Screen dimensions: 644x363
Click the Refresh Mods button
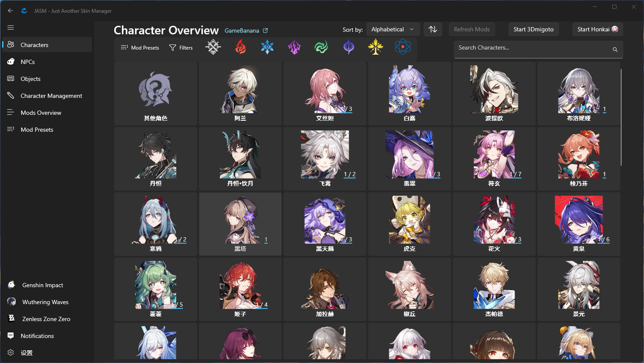(x=472, y=29)
